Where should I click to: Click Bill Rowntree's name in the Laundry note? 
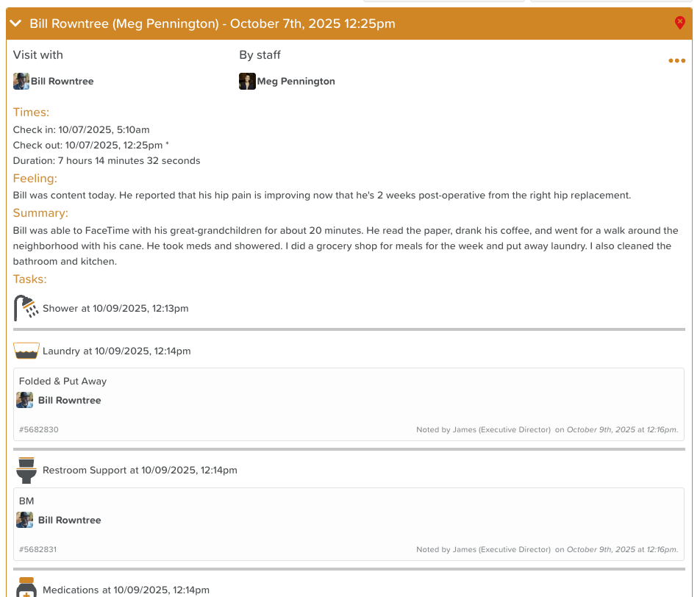pos(69,401)
